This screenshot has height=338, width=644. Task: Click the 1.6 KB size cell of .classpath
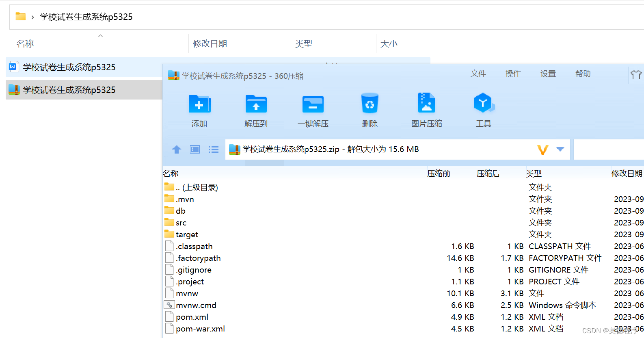[462, 246]
